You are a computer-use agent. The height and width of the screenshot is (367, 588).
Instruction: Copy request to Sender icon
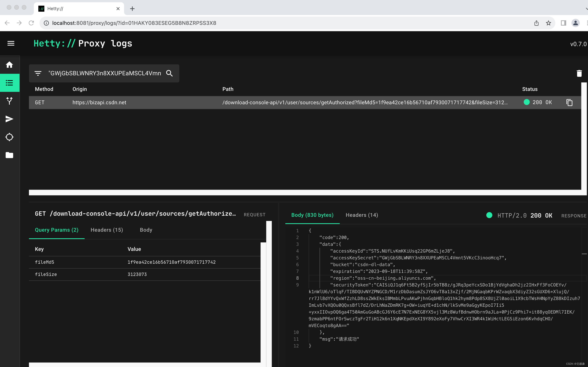tap(569, 102)
